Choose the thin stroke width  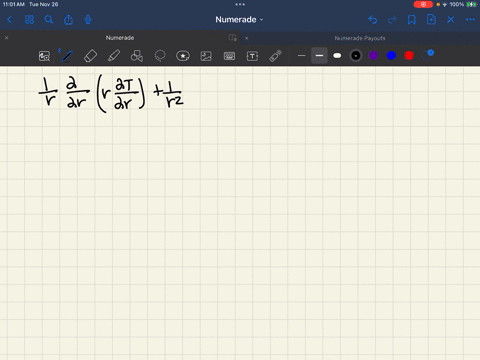coord(301,56)
